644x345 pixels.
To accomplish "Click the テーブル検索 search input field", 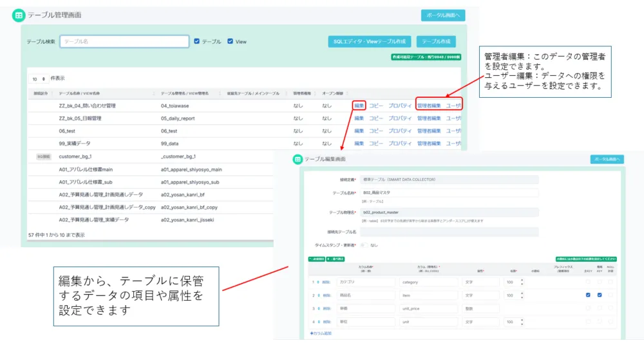I will pos(124,41).
